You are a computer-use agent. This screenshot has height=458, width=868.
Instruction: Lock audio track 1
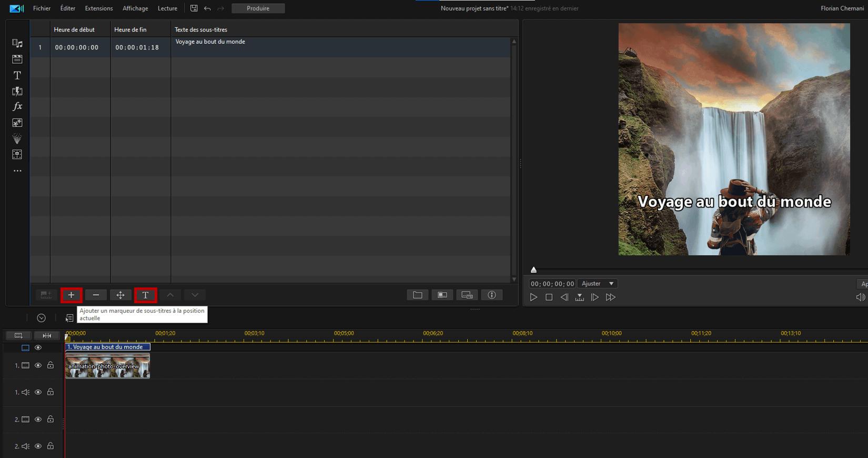(x=51, y=392)
